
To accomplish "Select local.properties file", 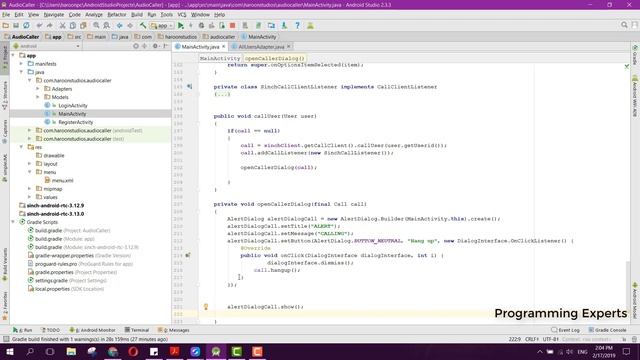I will [x=52, y=289].
